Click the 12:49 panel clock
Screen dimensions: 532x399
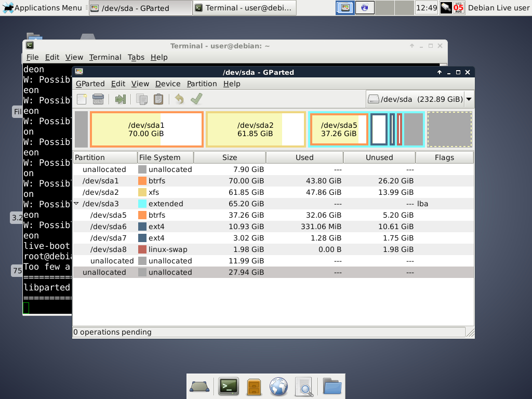click(427, 7)
